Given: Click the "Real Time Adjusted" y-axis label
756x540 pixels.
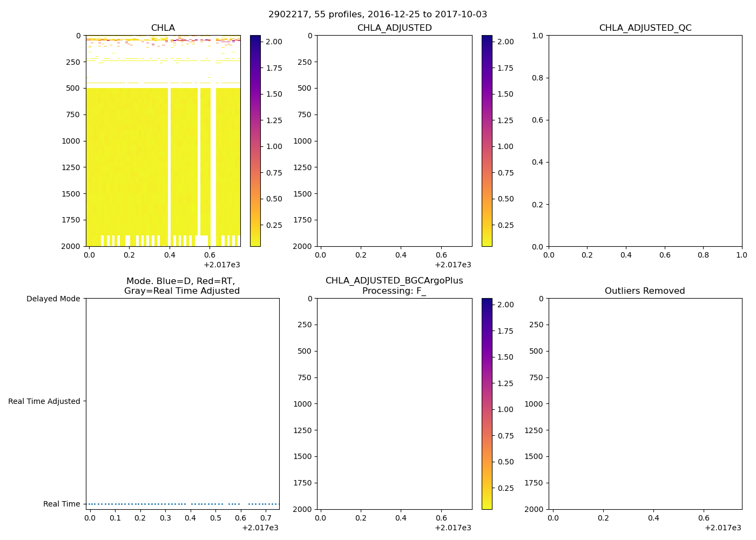Looking at the screenshot, I should (x=44, y=401).
